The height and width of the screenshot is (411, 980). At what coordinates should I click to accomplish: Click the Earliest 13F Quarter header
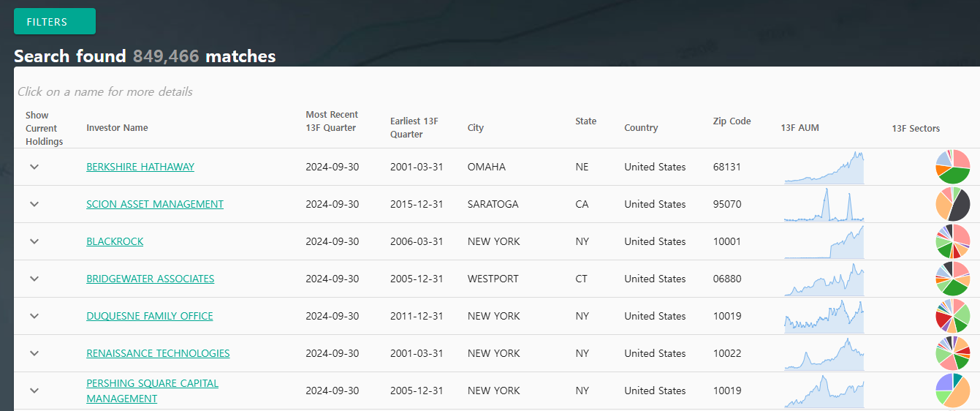coord(414,128)
